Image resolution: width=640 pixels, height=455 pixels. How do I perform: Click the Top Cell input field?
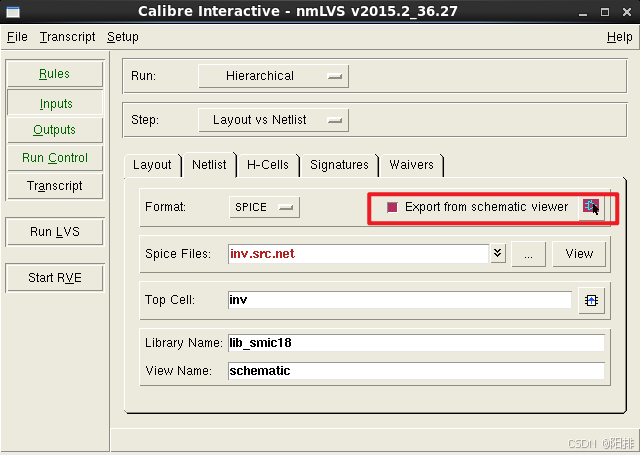[x=400, y=300]
